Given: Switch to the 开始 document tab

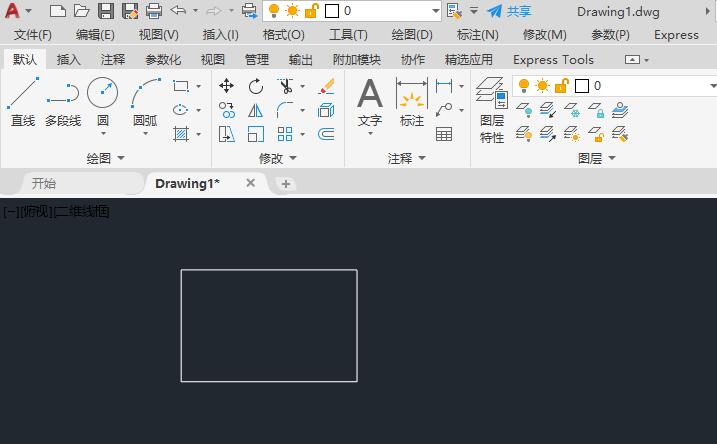Looking at the screenshot, I should [x=44, y=183].
